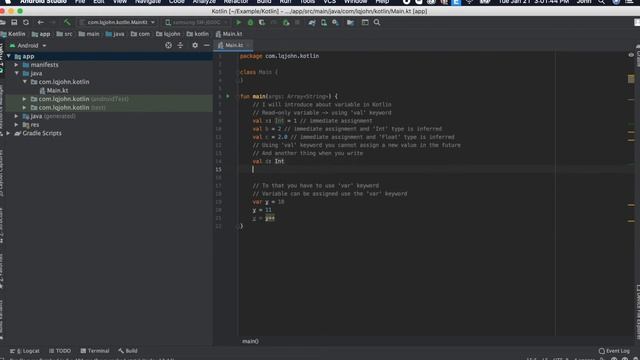
Task: Click Main.kt in the breadcrumb bar
Action: tap(229, 34)
